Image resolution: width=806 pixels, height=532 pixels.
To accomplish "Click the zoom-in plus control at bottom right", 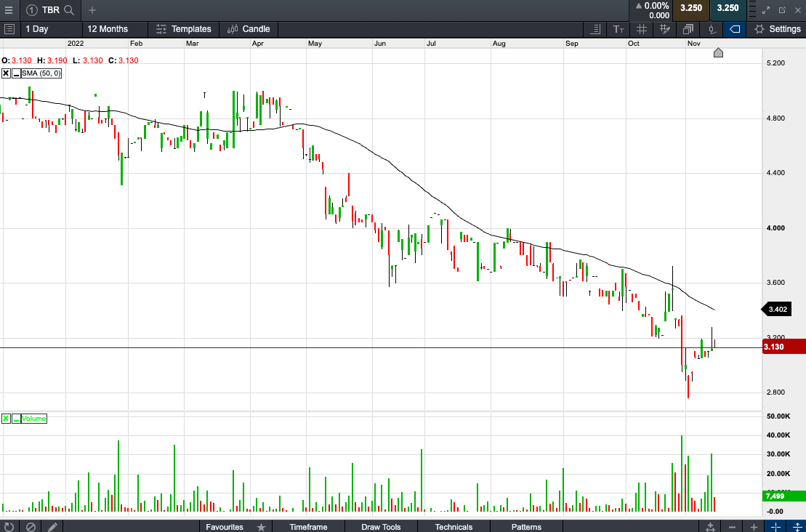I will point(753,527).
